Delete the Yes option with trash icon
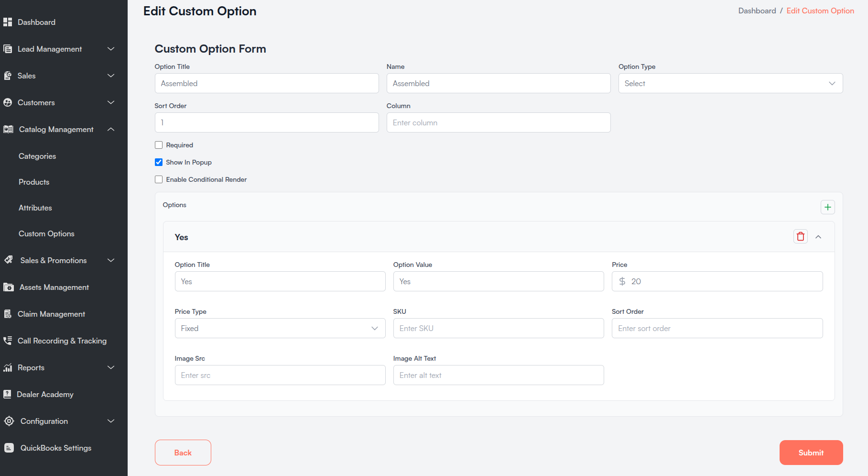 801,236
